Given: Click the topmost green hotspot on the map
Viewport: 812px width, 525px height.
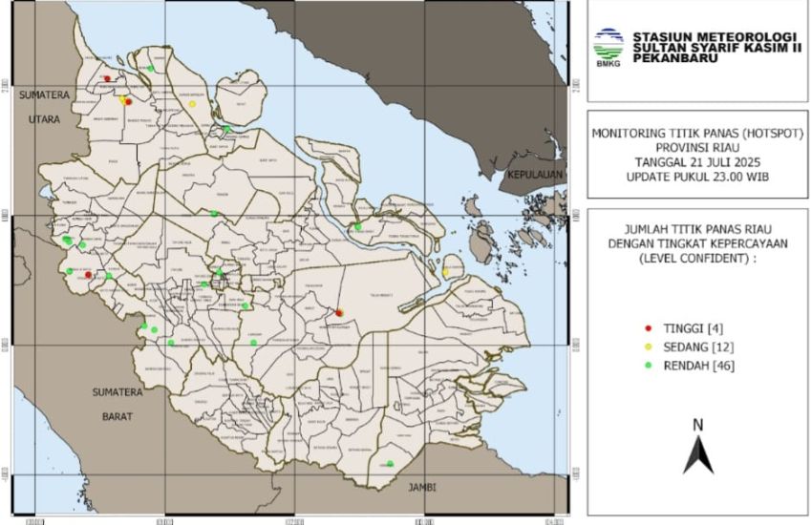Looking at the screenshot, I should [151, 69].
